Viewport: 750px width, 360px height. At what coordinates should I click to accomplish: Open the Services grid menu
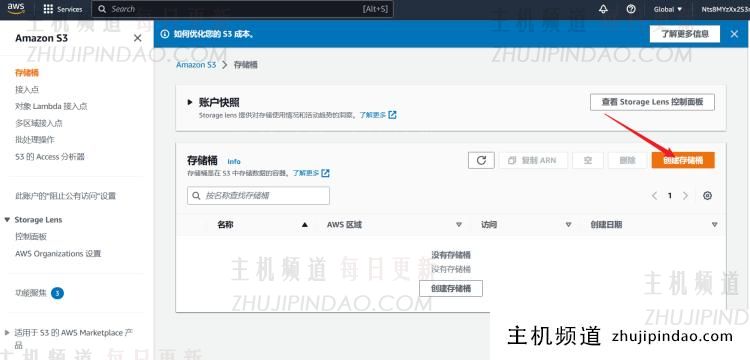(63, 9)
